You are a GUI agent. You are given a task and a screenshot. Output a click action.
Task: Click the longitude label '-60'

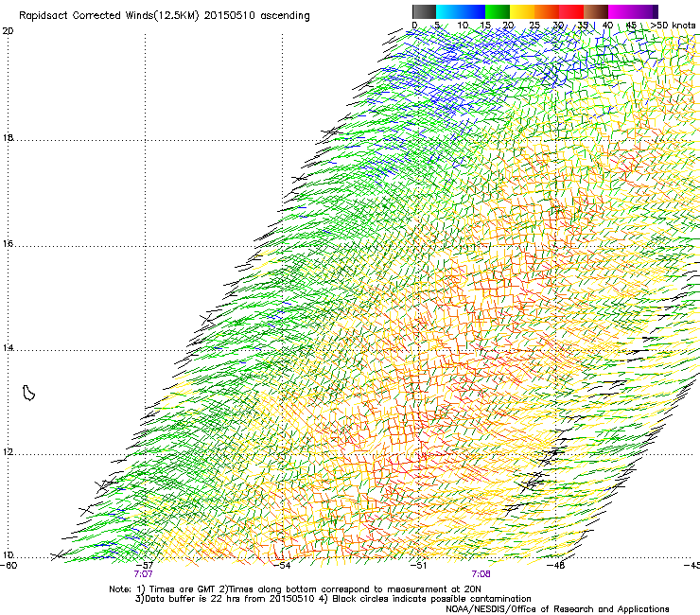(9, 566)
